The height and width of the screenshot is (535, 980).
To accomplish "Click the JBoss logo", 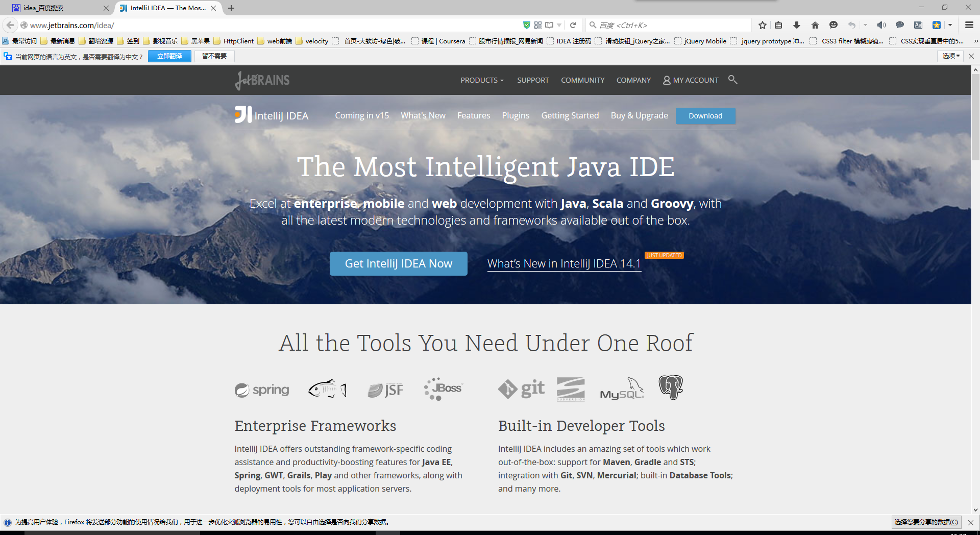I will coord(443,389).
